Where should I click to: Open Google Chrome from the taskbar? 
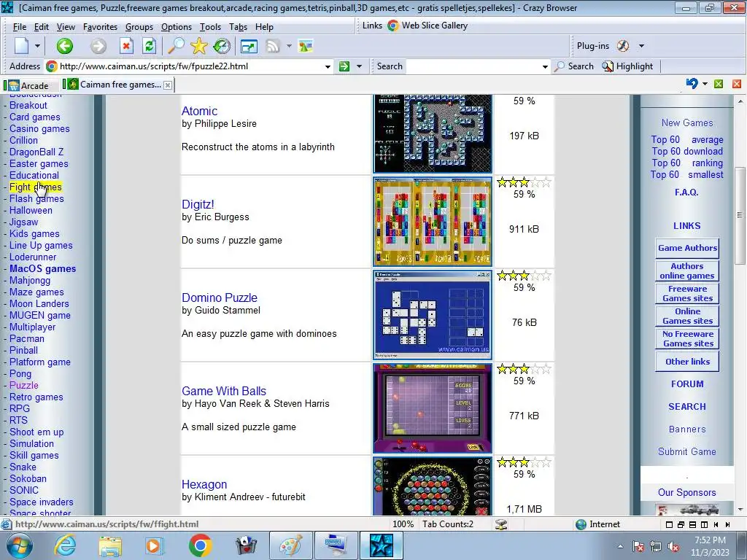200,545
